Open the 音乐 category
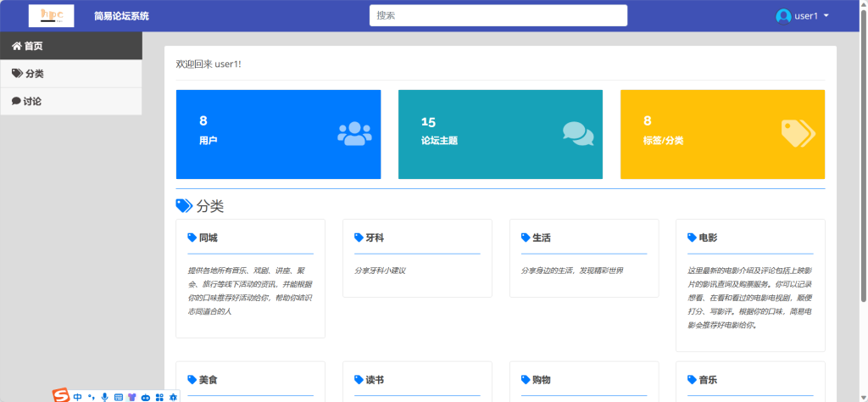This screenshot has width=868, height=402. (708, 380)
